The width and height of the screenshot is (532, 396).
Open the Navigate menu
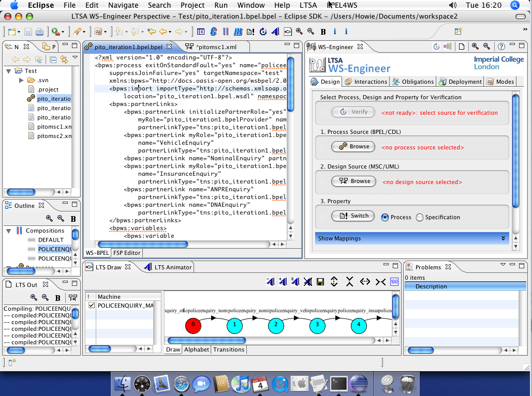123,5
